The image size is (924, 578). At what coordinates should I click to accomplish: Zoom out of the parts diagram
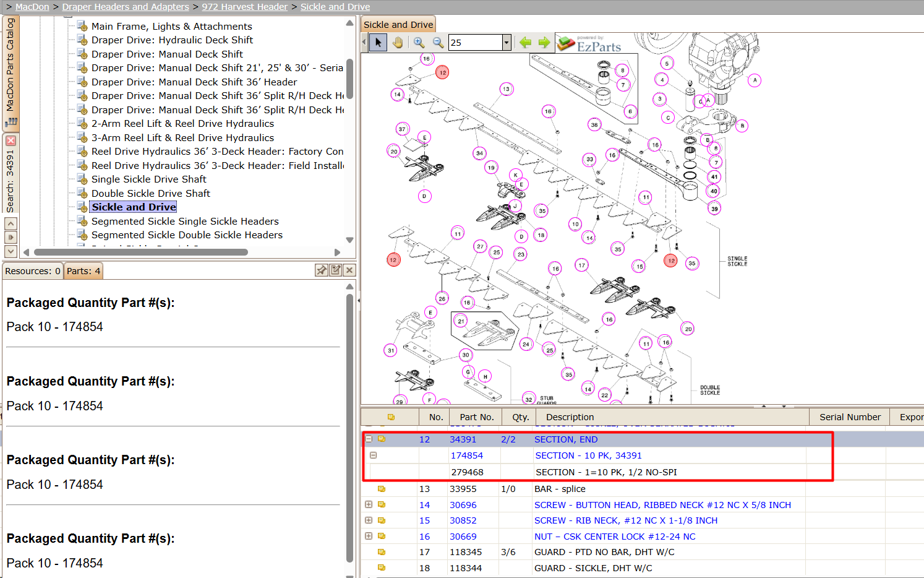point(438,42)
